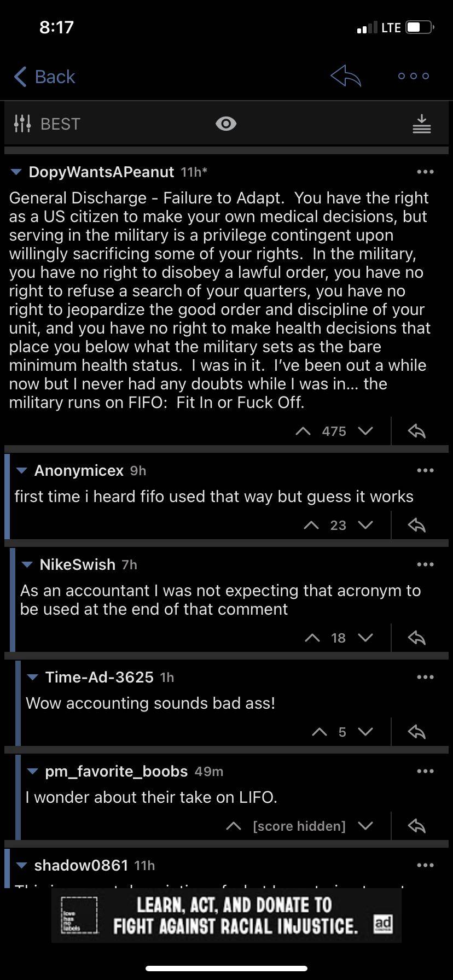Reply to DopyWantsAPeanut's comment
This screenshot has height=980, width=453.
(416, 431)
